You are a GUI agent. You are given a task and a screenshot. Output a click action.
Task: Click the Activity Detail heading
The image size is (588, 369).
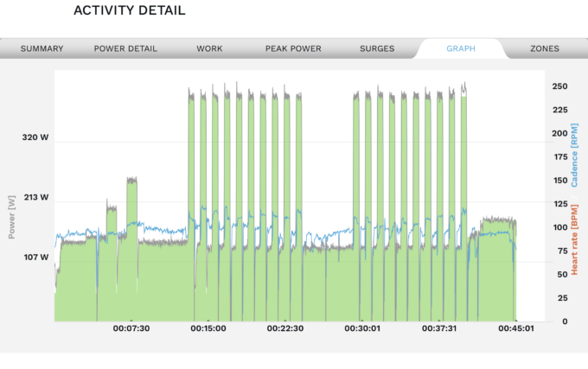click(130, 10)
